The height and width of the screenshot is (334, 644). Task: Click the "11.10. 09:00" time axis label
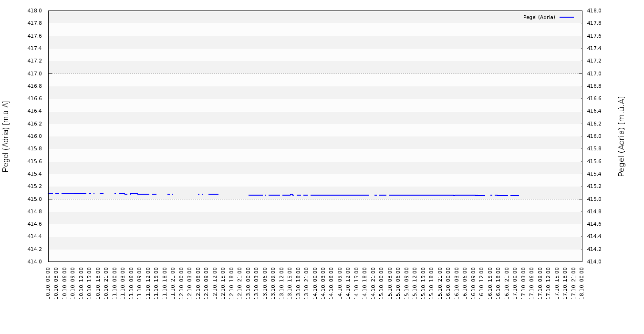coord(140,283)
